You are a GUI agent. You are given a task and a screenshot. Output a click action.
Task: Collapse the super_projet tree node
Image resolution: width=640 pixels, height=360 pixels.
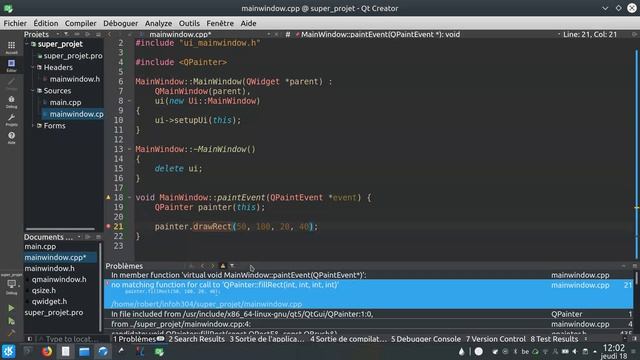27,44
